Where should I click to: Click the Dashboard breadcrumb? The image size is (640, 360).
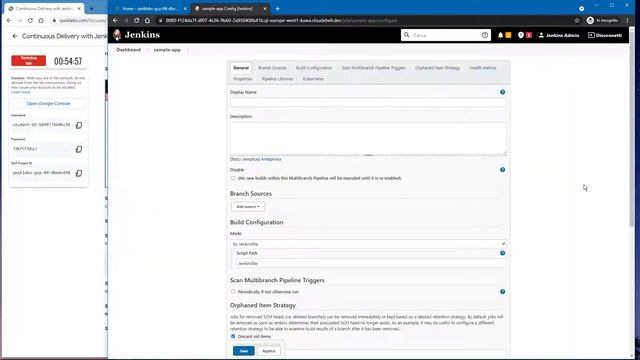[x=129, y=50]
